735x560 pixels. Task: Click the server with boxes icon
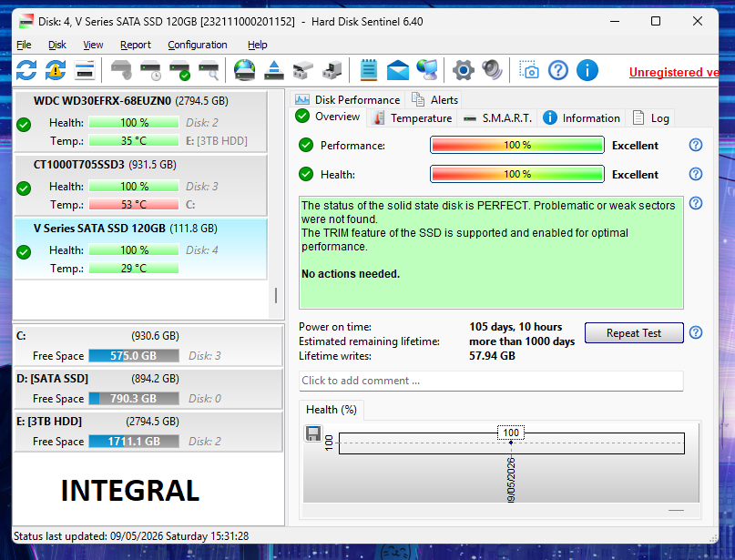332,70
